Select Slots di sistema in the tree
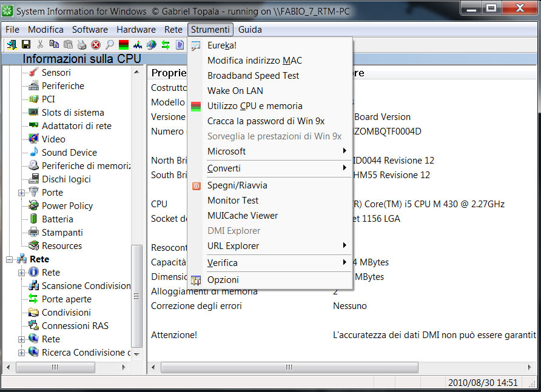This screenshot has height=392, width=541. (x=73, y=113)
